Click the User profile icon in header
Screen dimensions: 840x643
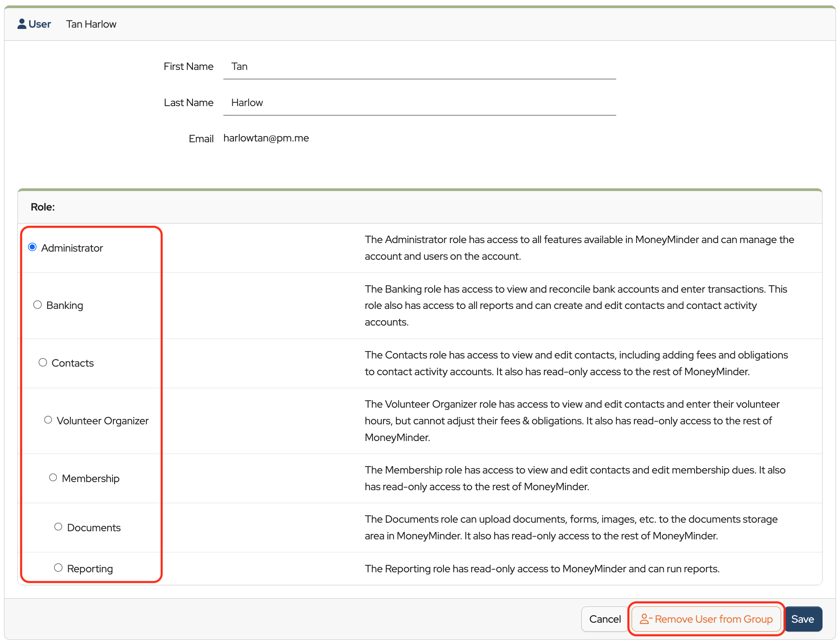tap(22, 24)
